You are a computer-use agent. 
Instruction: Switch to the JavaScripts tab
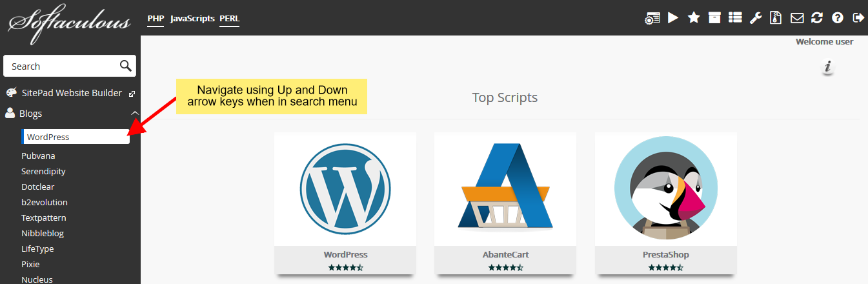[192, 19]
